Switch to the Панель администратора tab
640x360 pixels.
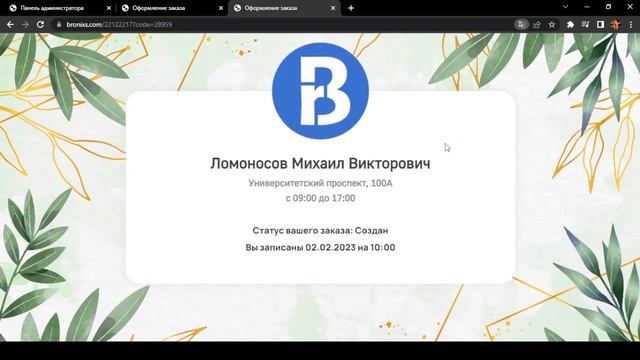[x=57, y=8]
